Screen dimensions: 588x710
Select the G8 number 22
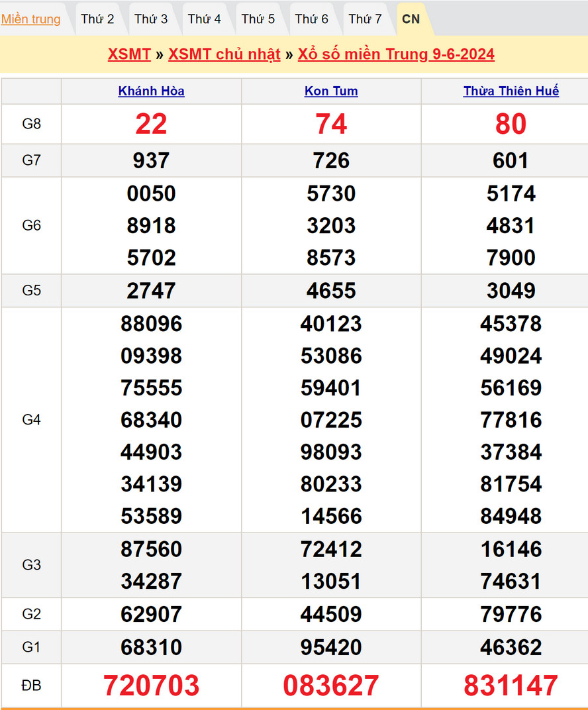pyautogui.click(x=151, y=124)
